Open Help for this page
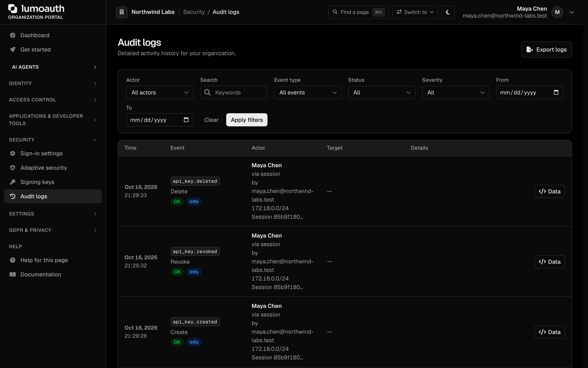Screen dimensions: 588x368 pyautogui.click(x=53, y=260)
